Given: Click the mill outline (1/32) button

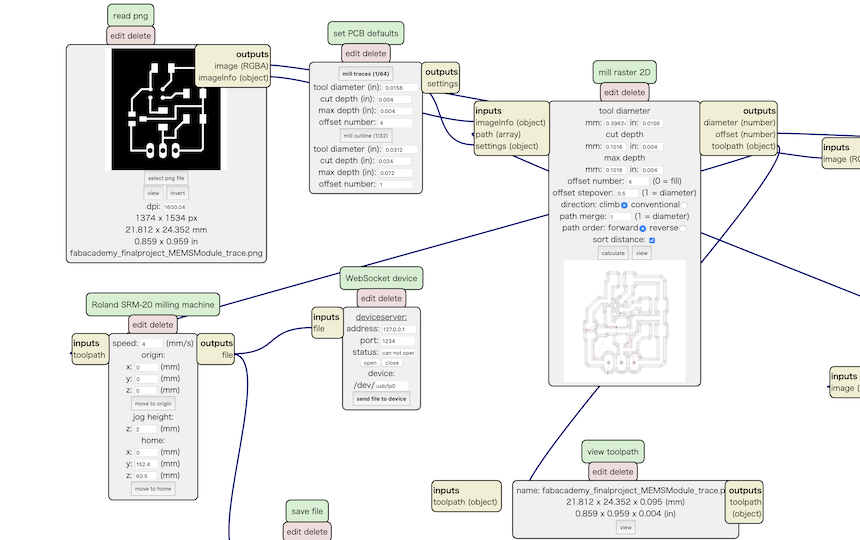Looking at the screenshot, I should point(365,135).
